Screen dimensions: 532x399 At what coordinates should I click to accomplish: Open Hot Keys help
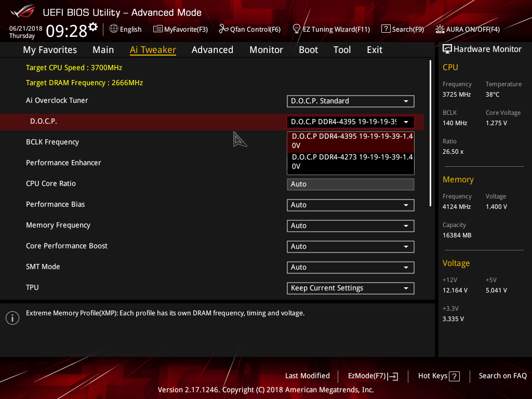[438, 376]
